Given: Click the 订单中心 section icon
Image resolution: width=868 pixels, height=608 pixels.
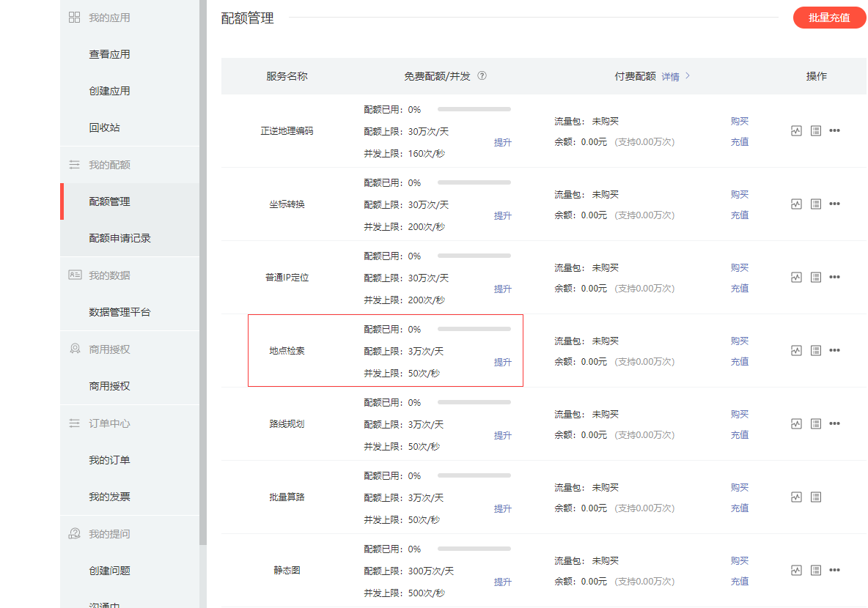Looking at the screenshot, I should [x=74, y=423].
